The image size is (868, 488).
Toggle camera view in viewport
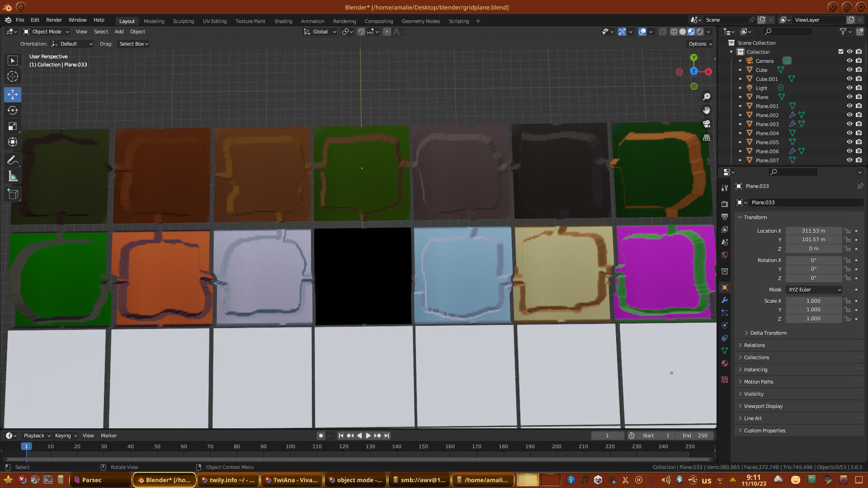tap(707, 124)
